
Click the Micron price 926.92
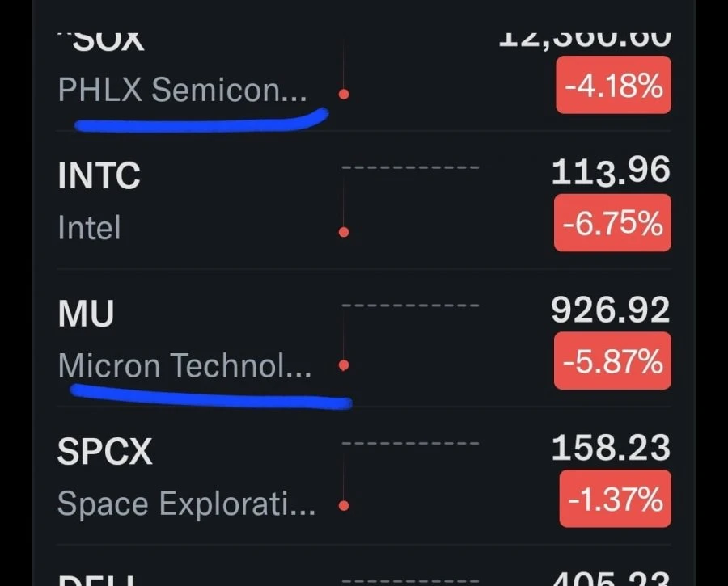610,310
